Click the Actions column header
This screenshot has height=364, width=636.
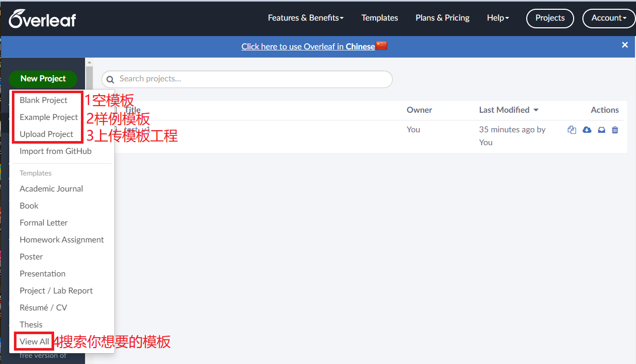605,110
